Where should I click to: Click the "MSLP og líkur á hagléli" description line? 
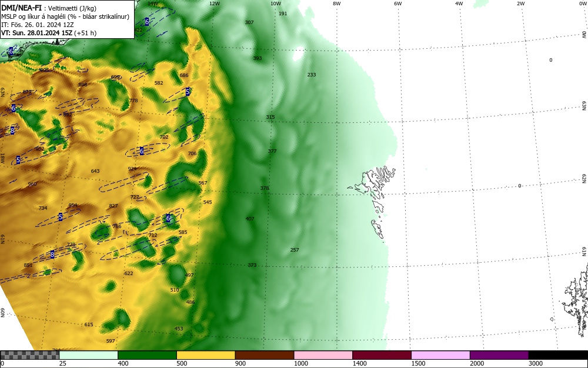(x=65, y=16)
